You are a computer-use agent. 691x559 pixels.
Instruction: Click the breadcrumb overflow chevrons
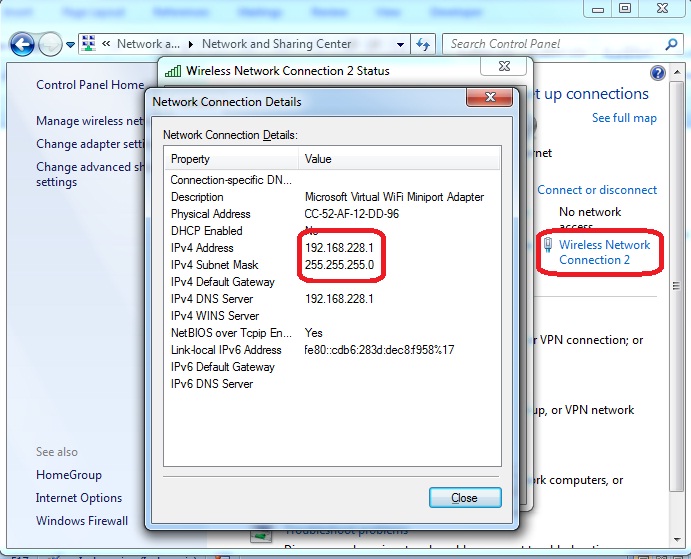coord(106,44)
